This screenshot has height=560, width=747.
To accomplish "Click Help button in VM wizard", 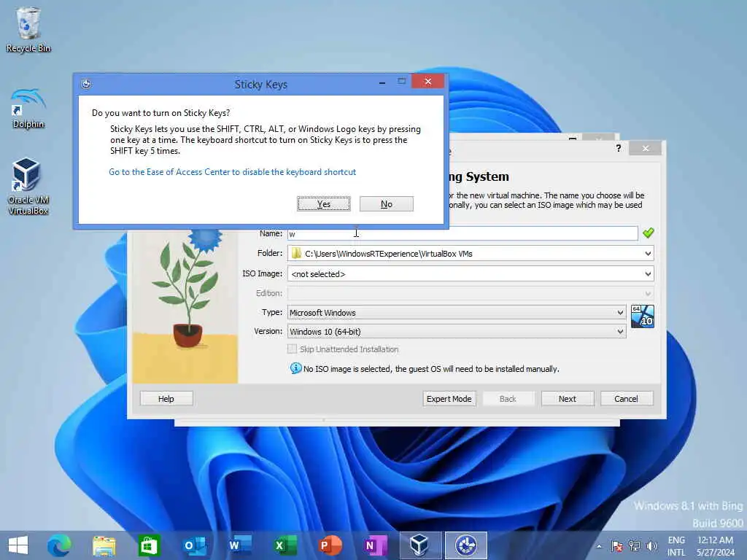I will pyautogui.click(x=166, y=399).
